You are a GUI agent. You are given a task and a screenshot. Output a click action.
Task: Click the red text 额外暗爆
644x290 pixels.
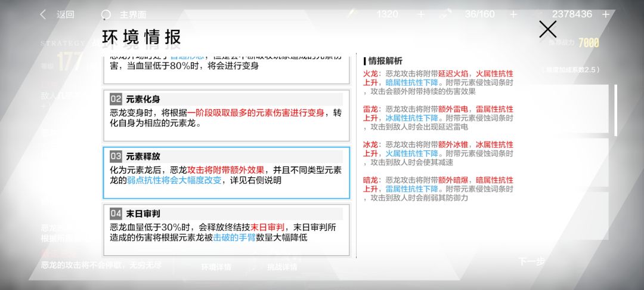tap(454, 180)
